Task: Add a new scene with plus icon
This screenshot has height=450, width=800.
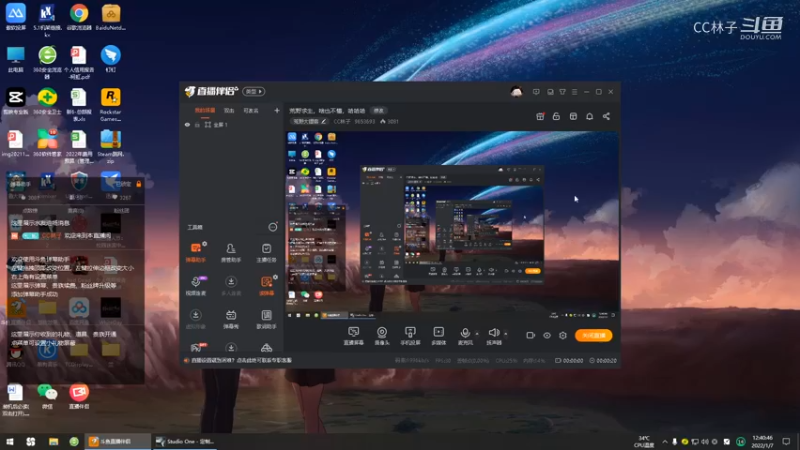Action: click(x=277, y=110)
